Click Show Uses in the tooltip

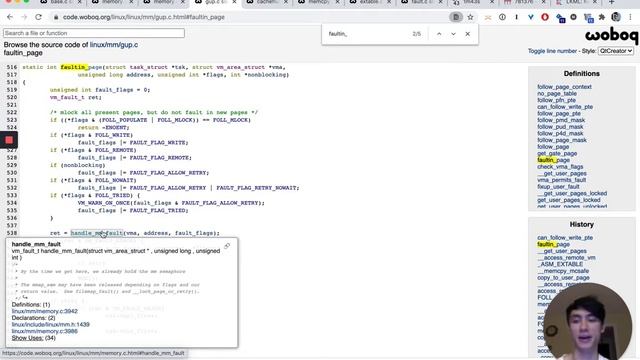tap(27, 338)
